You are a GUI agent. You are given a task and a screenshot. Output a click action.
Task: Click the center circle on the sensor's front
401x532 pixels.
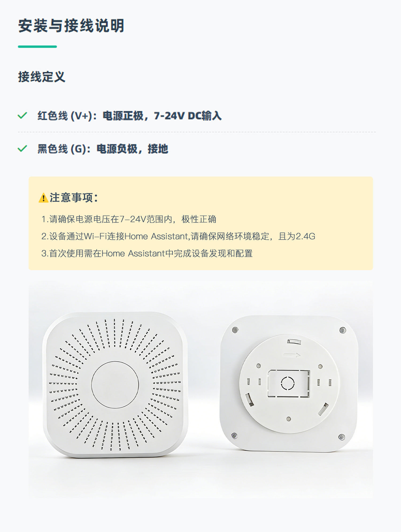[115, 385]
